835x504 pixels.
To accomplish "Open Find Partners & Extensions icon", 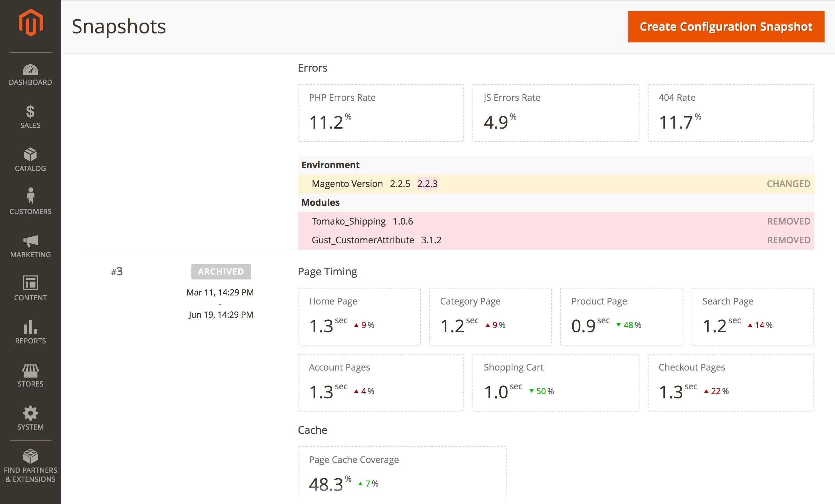I will coord(31,456).
